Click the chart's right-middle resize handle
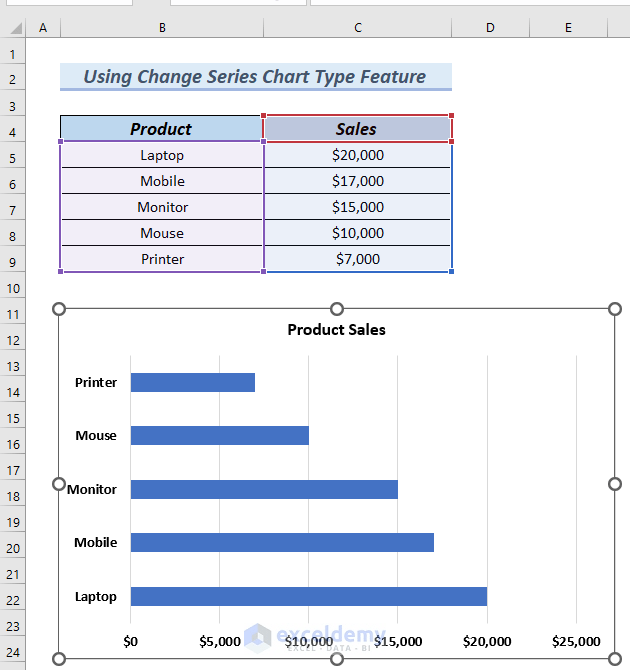The height and width of the screenshot is (670, 630). click(x=615, y=484)
